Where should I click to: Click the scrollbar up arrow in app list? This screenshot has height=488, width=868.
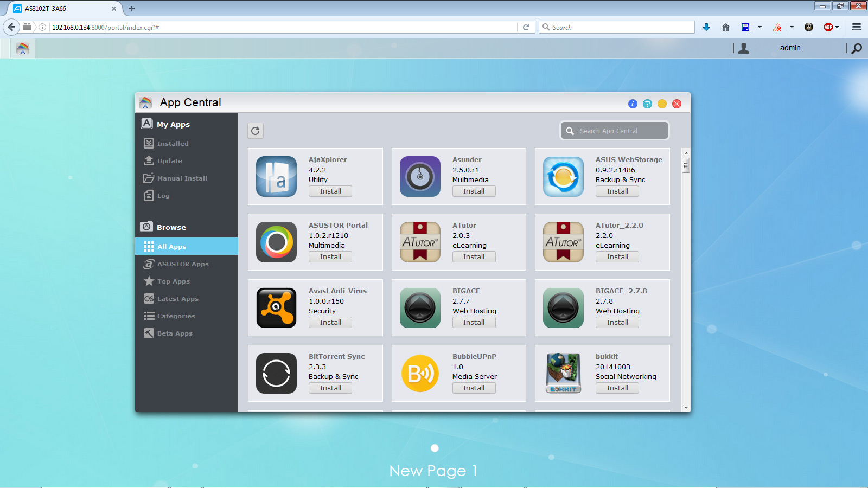[686, 153]
